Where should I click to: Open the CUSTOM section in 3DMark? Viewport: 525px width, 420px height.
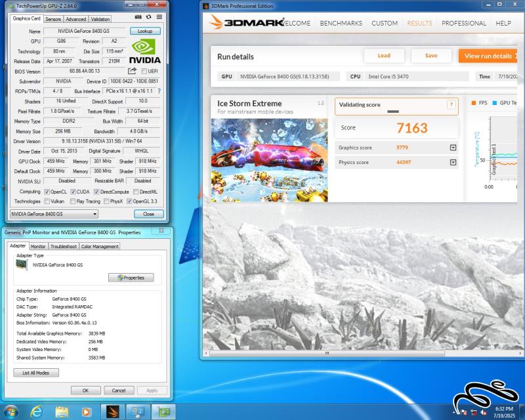[x=385, y=23]
